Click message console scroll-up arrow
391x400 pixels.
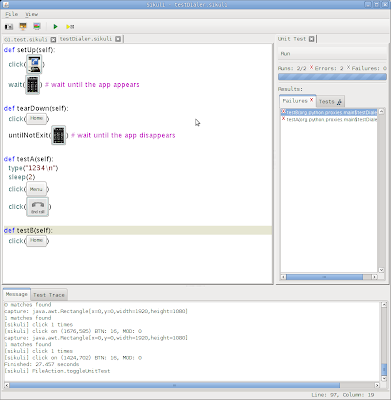pyautogui.click(x=384, y=305)
